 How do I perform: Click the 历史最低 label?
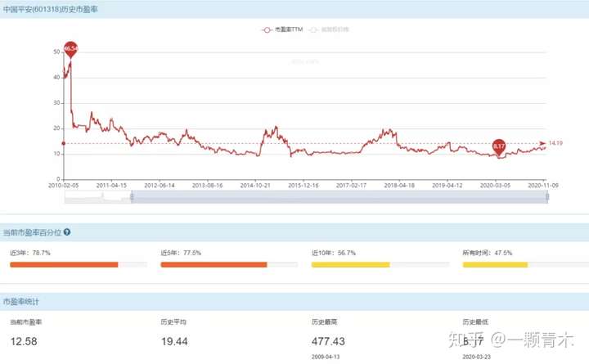coord(475,322)
